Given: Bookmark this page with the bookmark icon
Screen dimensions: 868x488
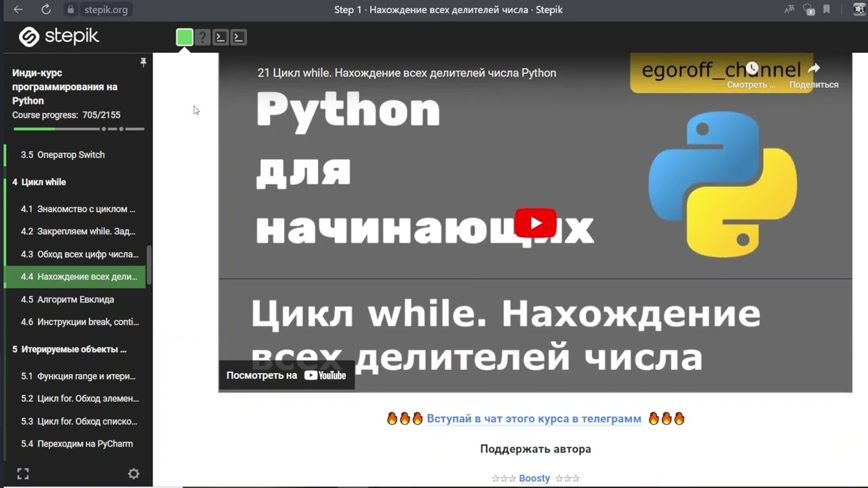Looking at the screenshot, I should (827, 9).
